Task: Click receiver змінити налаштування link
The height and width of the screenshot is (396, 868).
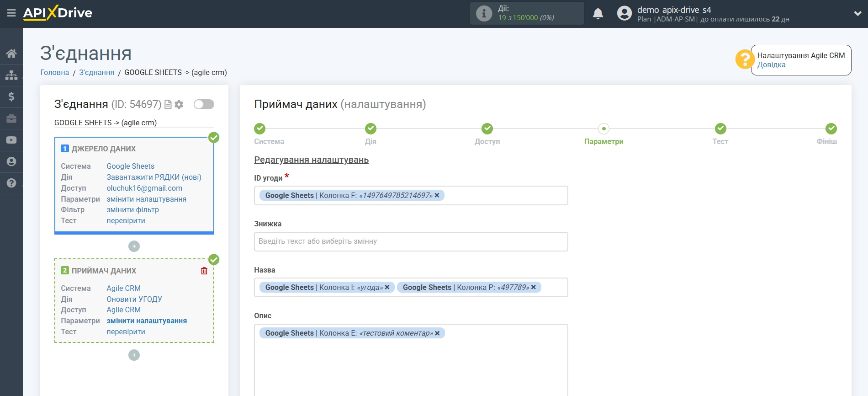Action: click(x=147, y=321)
